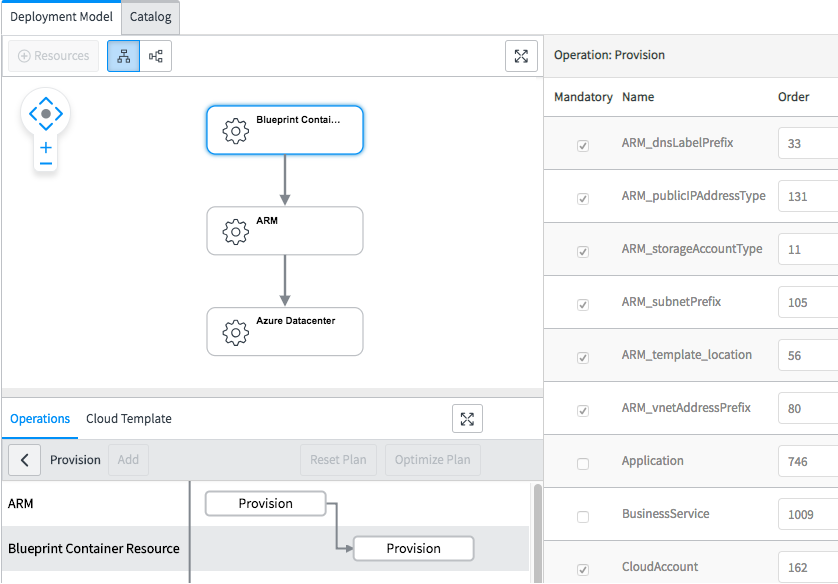Click the Order column header
The image size is (838, 584).
click(x=794, y=97)
